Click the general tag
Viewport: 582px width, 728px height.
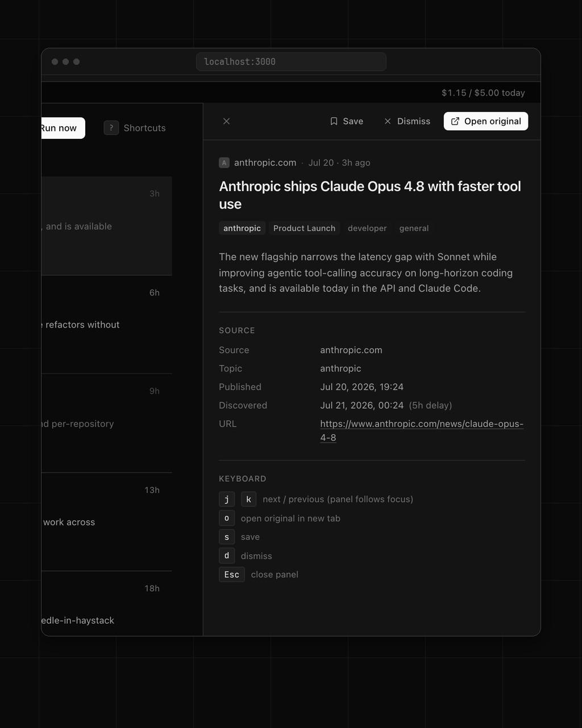coord(414,228)
